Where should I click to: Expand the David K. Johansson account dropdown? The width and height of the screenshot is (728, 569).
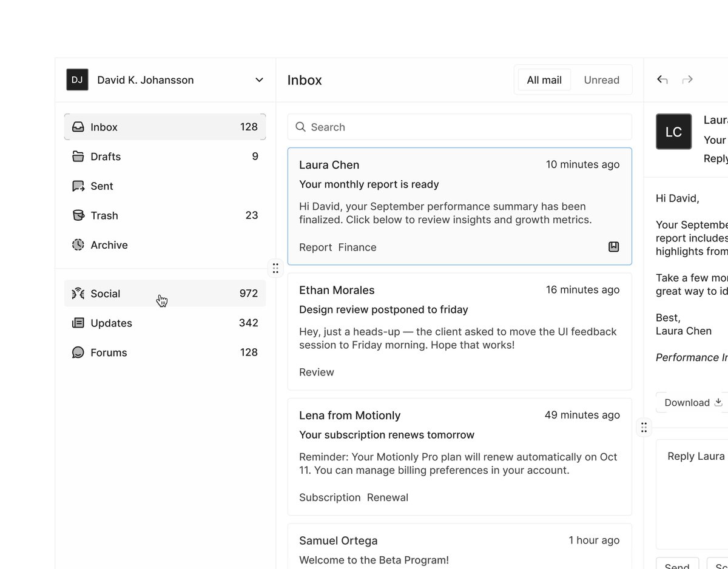(x=259, y=80)
